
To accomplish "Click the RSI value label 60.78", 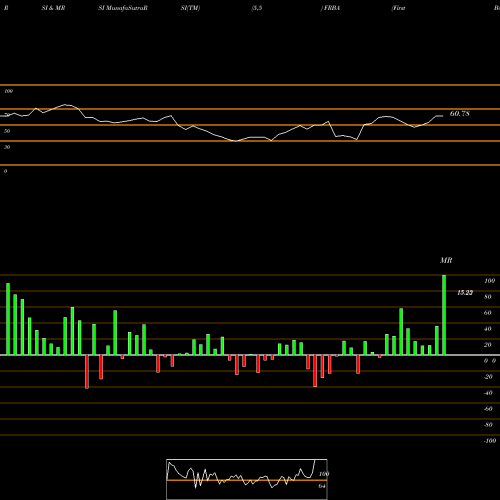I will 460,114.
